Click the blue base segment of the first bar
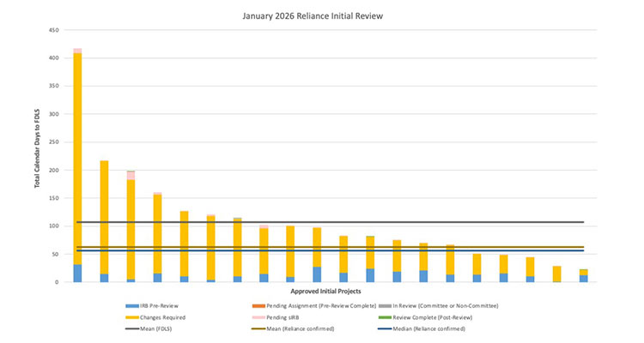This screenshot has height=343, width=644. (77, 274)
